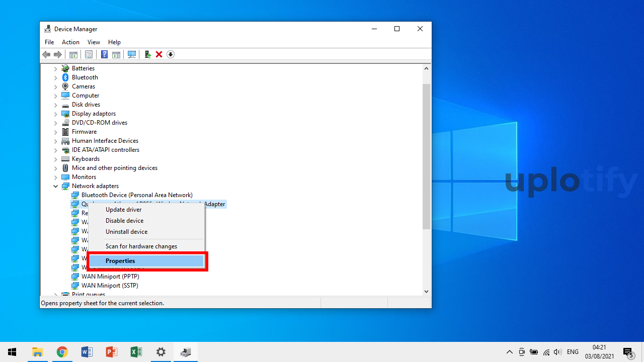Screen dimensions: 644x362
Task: Open Google Chrome from the taskbar
Action: [62, 352]
